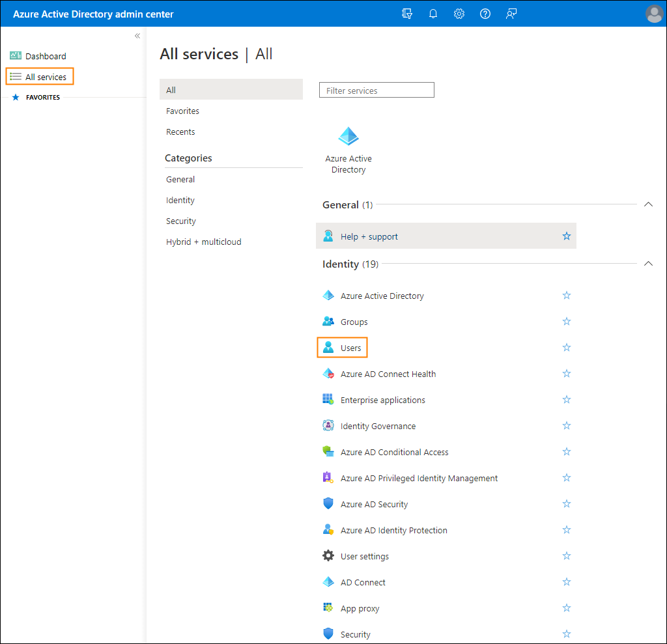667x644 pixels.
Task: Add Identity Governance to favorites via star
Action: pyautogui.click(x=567, y=425)
